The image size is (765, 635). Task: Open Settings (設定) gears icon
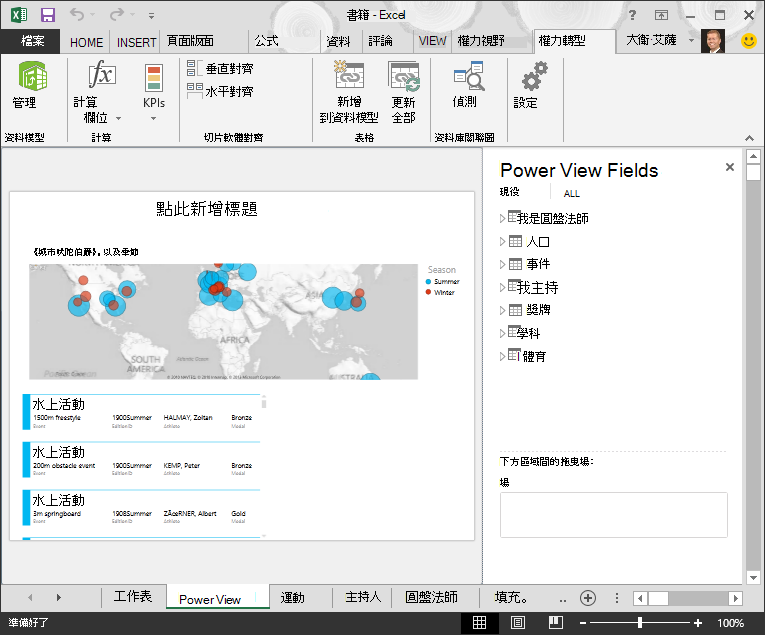click(534, 76)
